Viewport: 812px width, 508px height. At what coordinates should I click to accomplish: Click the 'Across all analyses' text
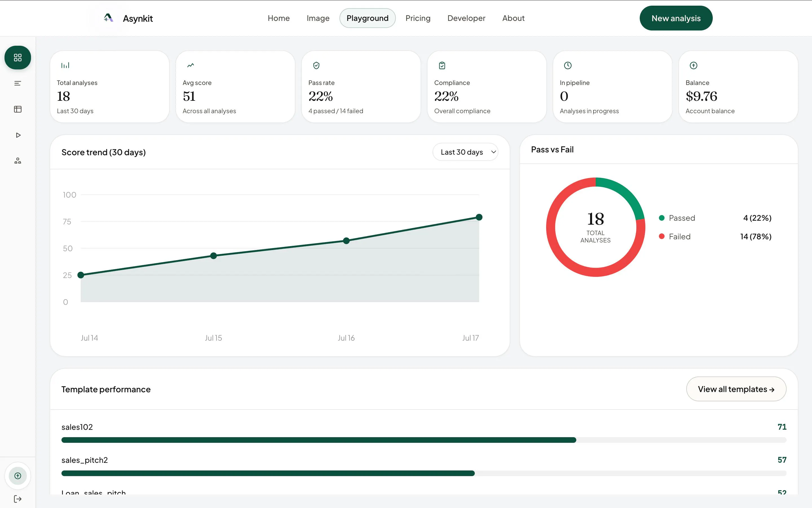click(209, 111)
